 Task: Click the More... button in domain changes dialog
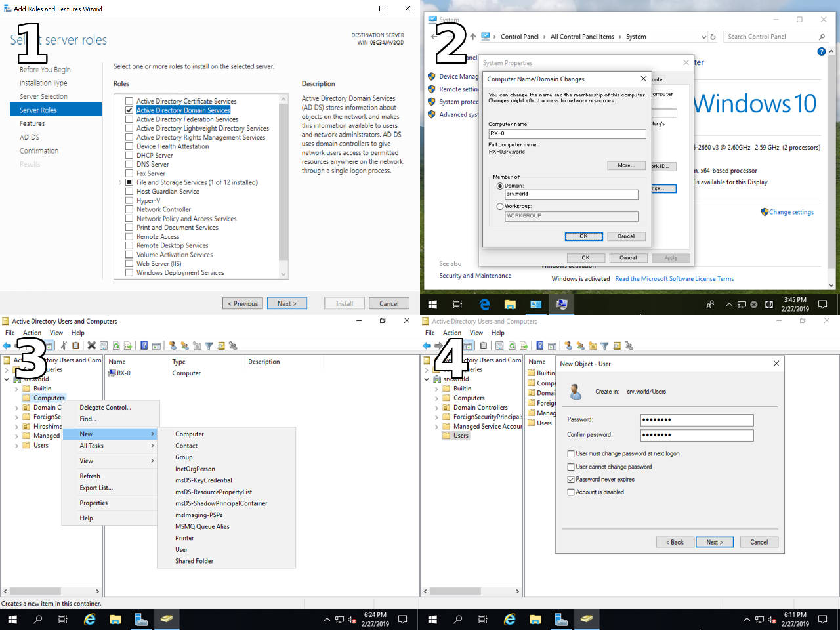point(626,165)
